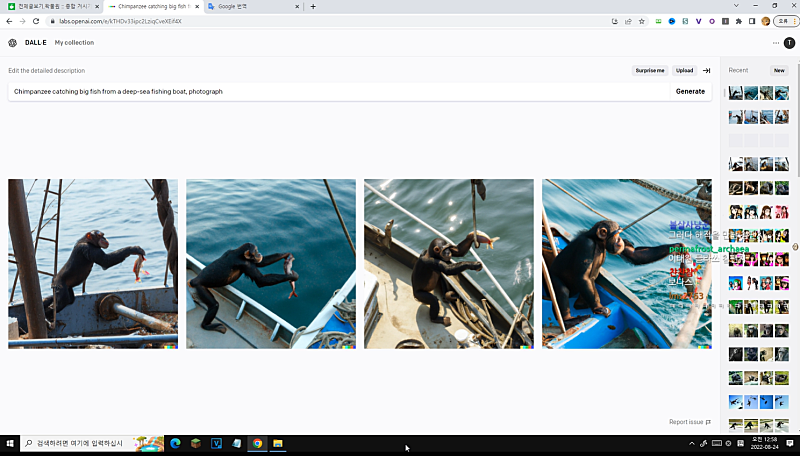Screen dimensions: 800x456
Task: Toggle the browser side panel icon
Action: coord(752,21)
